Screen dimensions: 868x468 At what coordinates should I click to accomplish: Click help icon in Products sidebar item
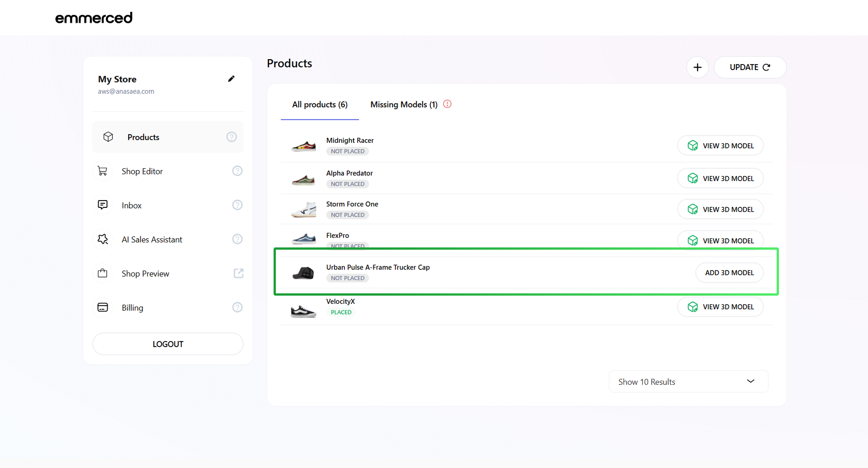[231, 137]
